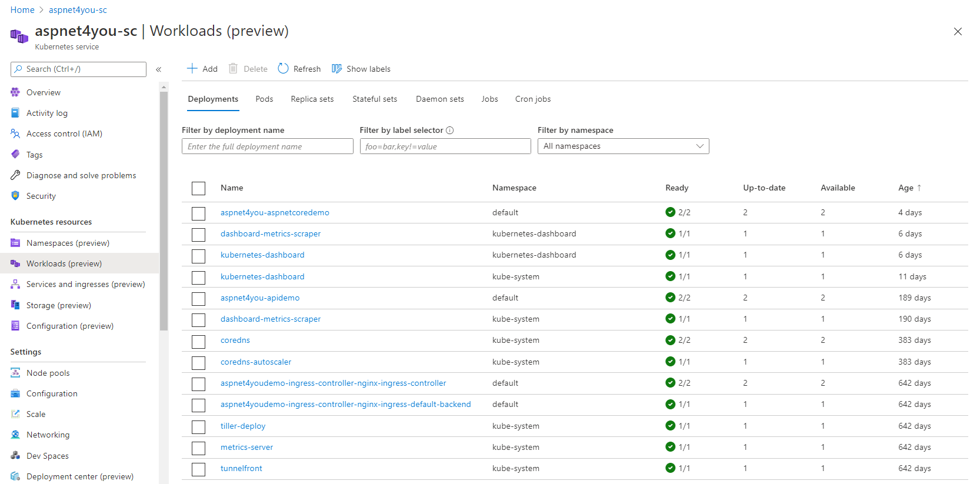Focus the sidebar Search field
980x484 pixels.
click(x=78, y=69)
